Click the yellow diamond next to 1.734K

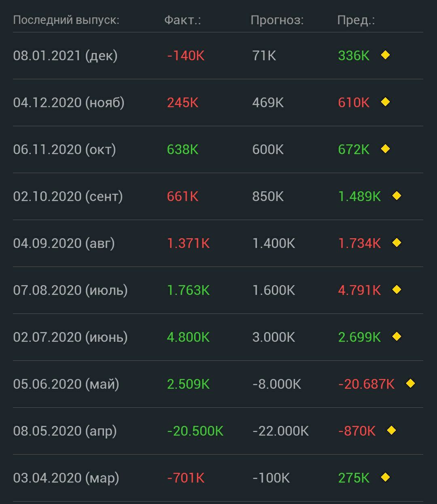tap(397, 243)
